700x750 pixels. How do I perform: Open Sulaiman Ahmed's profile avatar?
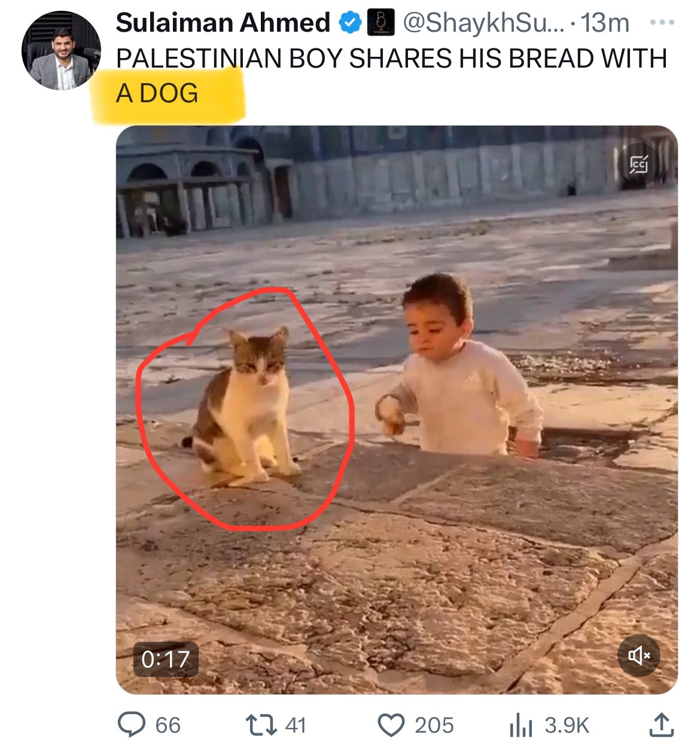pos(61,50)
